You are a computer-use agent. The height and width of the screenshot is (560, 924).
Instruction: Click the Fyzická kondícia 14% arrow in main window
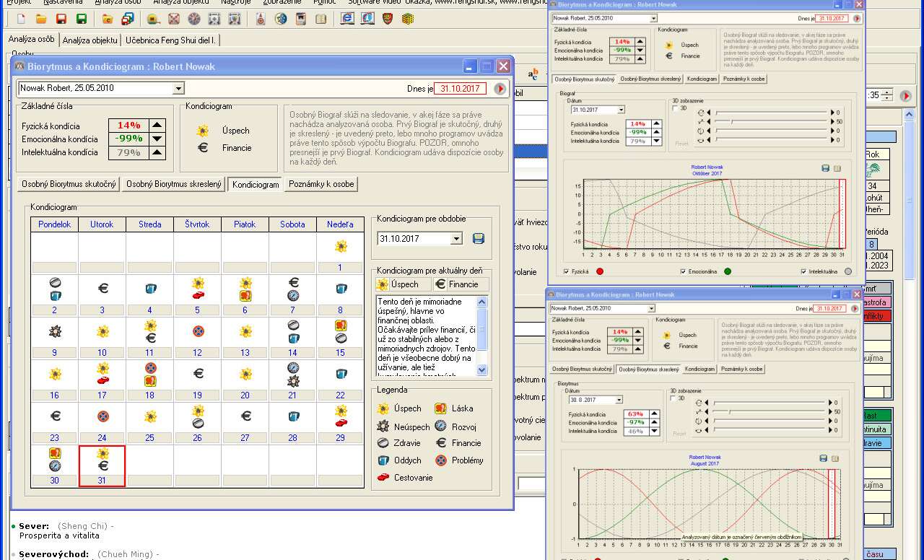click(157, 126)
